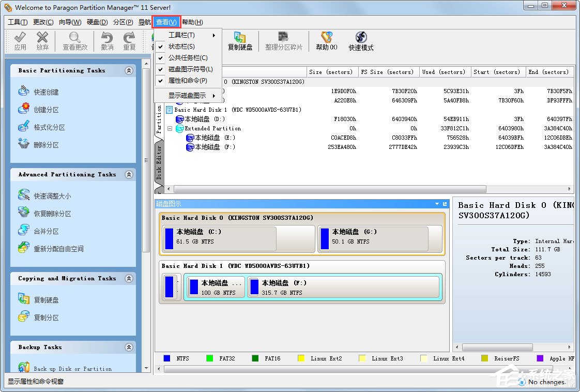Select the 100 GB NTFS partition block
Viewport: 580px width, 392px height.
[216, 287]
